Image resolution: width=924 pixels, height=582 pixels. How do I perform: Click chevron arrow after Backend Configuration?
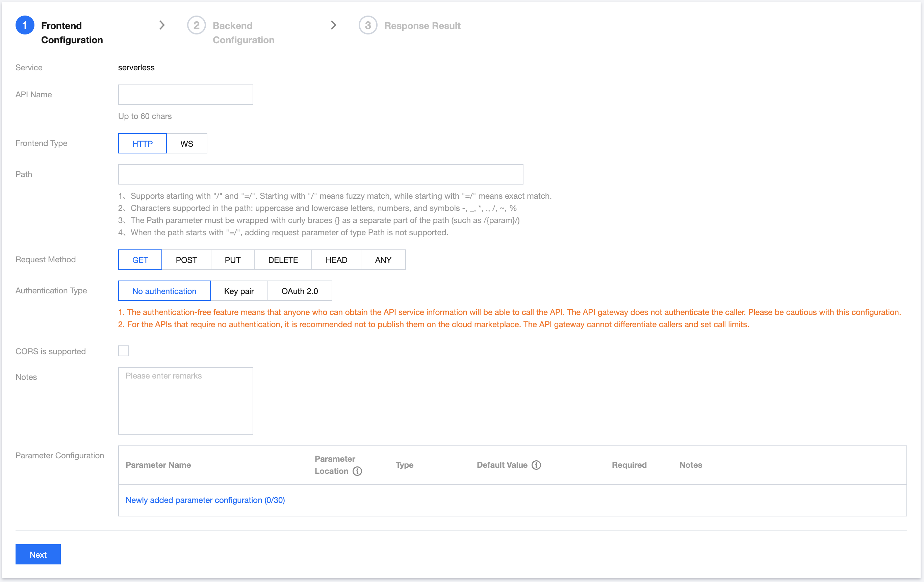pyautogui.click(x=333, y=25)
